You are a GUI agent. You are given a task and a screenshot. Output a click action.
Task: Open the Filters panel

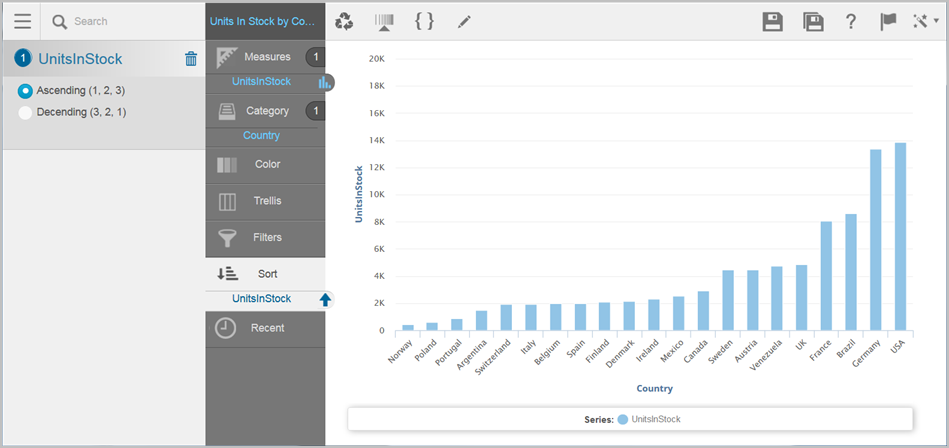pos(266,238)
